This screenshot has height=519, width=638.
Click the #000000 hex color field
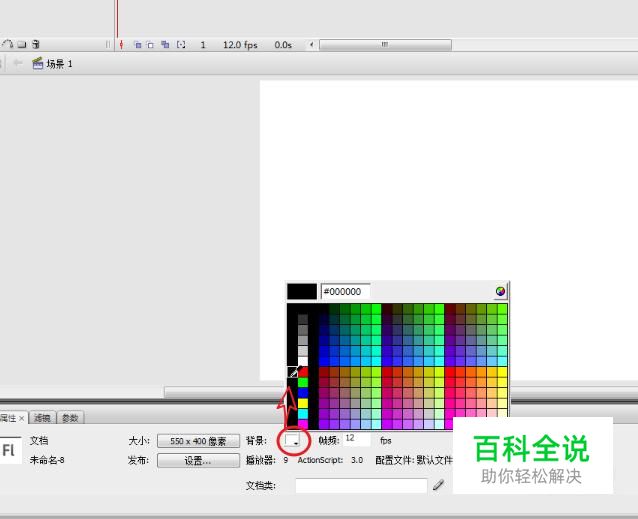tap(346, 291)
